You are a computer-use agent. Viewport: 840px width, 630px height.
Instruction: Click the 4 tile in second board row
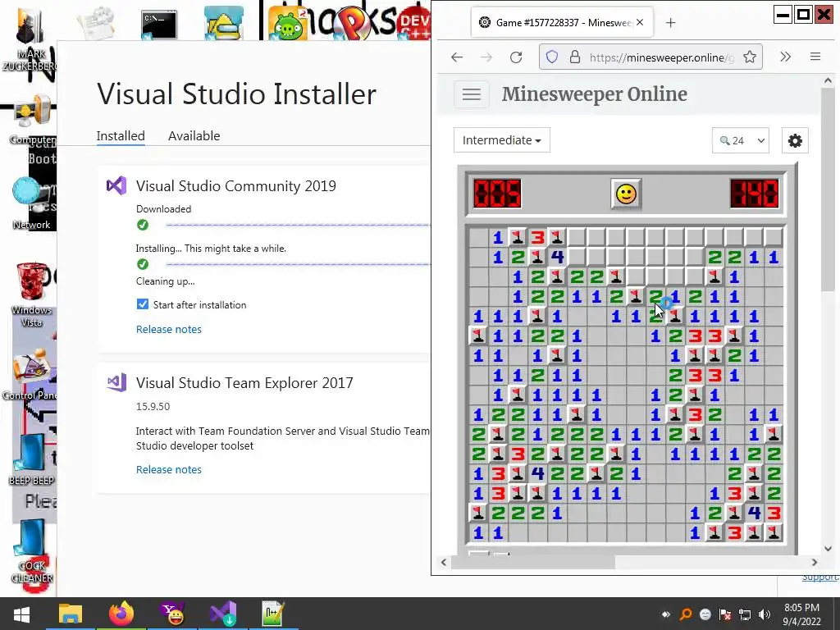pyautogui.click(x=557, y=257)
